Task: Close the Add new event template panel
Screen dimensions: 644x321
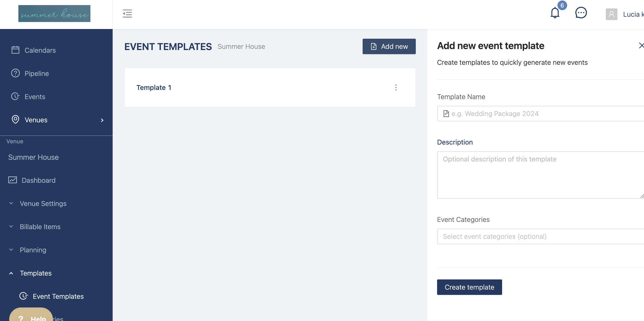Action: point(641,45)
